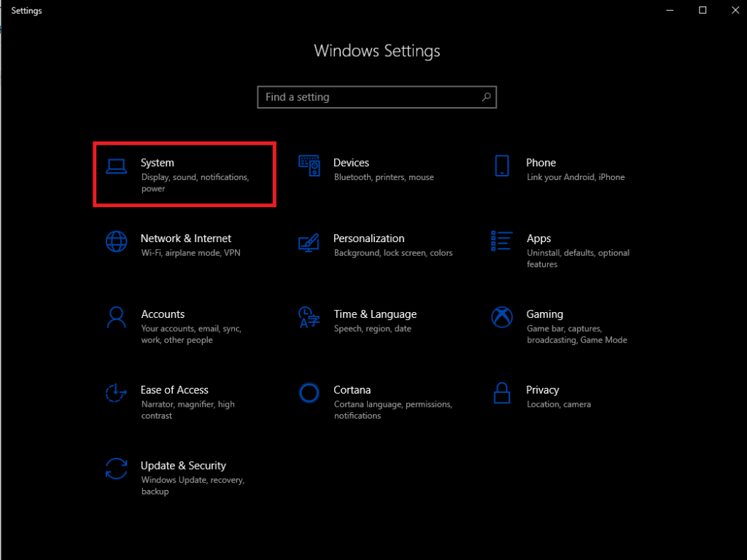Open Update & Security label

183,466
